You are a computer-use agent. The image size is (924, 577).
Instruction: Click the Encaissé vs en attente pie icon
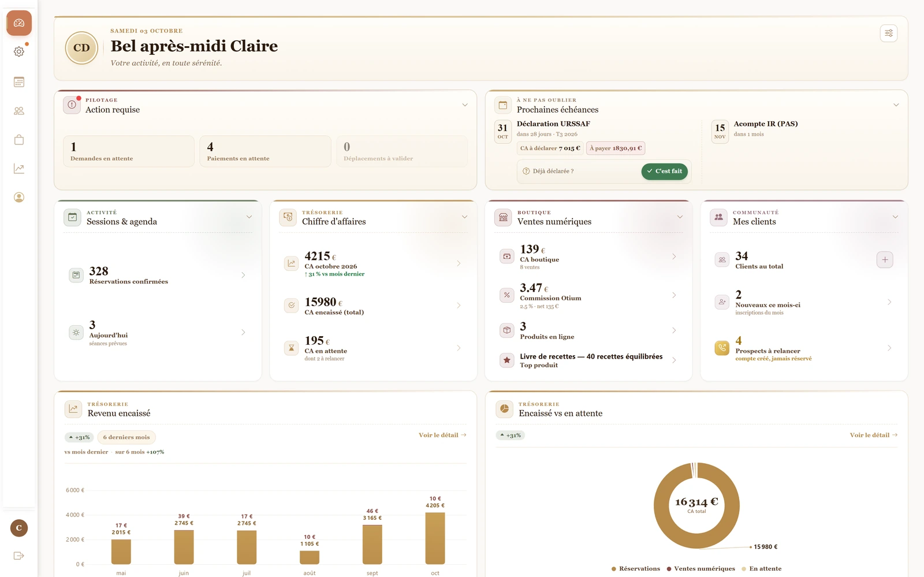tap(504, 409)
